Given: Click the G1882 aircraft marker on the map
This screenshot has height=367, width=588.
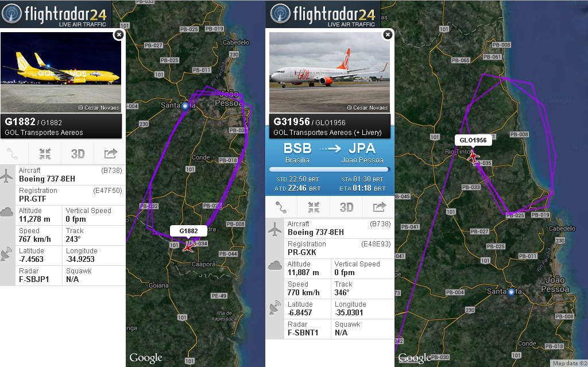Looking at the screenshot, I should pyautogui.click(x=188, y=246).
